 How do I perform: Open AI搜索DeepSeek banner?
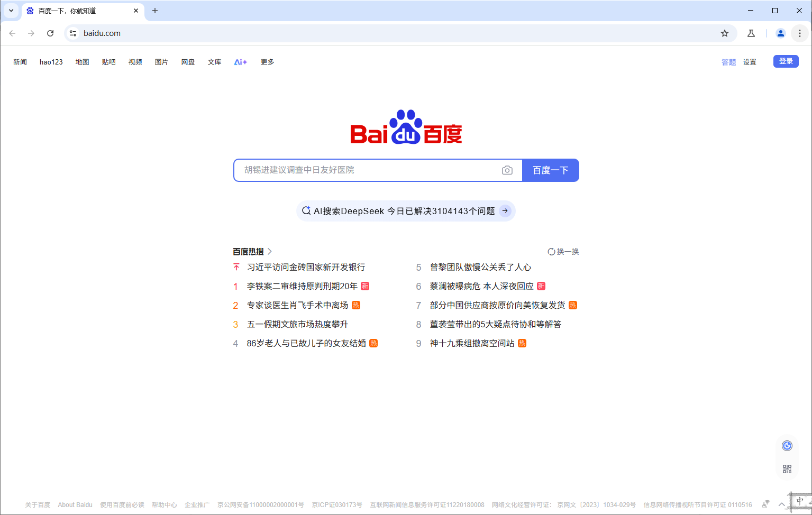pyautogui.click(x=406, y=211)
